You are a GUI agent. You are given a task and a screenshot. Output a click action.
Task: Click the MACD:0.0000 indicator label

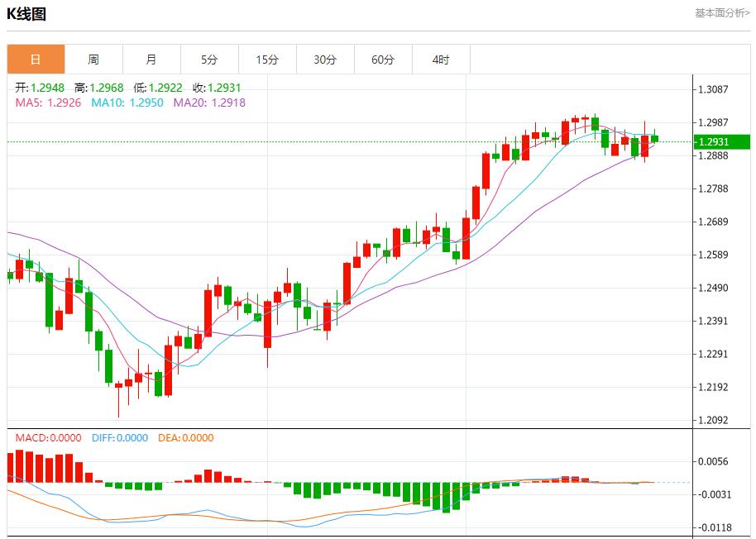[x=48, y=438]
